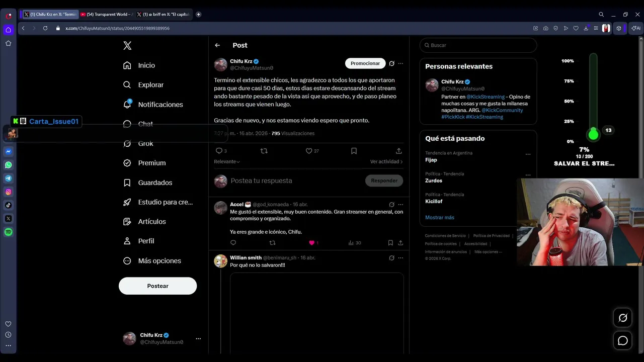Open Premium in the sidebar

144,163
